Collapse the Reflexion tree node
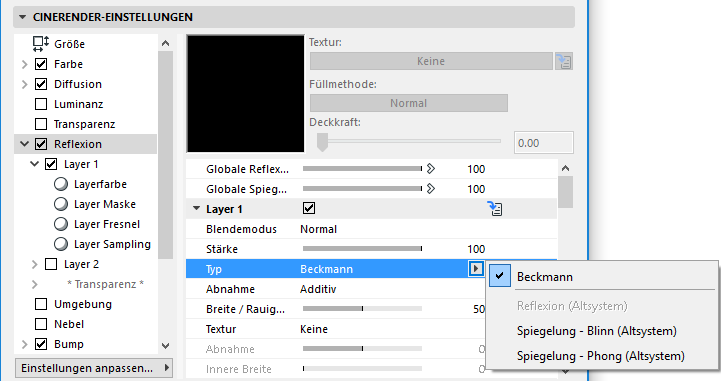 click(x=25, y=144)
